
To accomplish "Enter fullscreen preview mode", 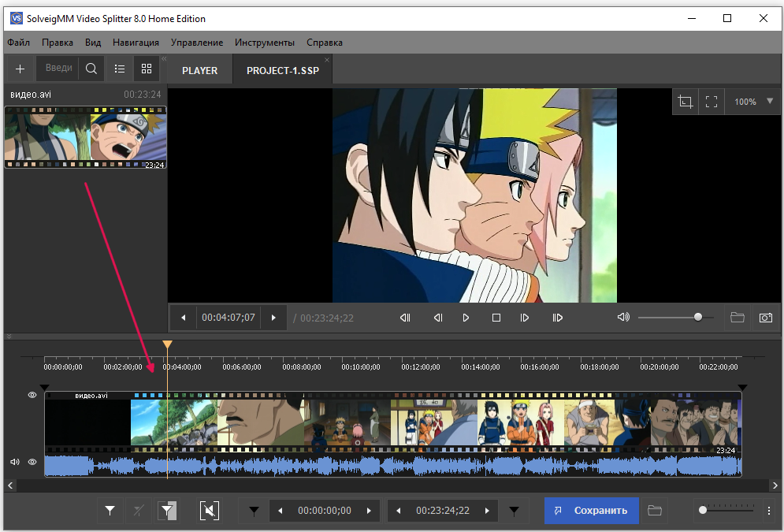I will [711, 102].
